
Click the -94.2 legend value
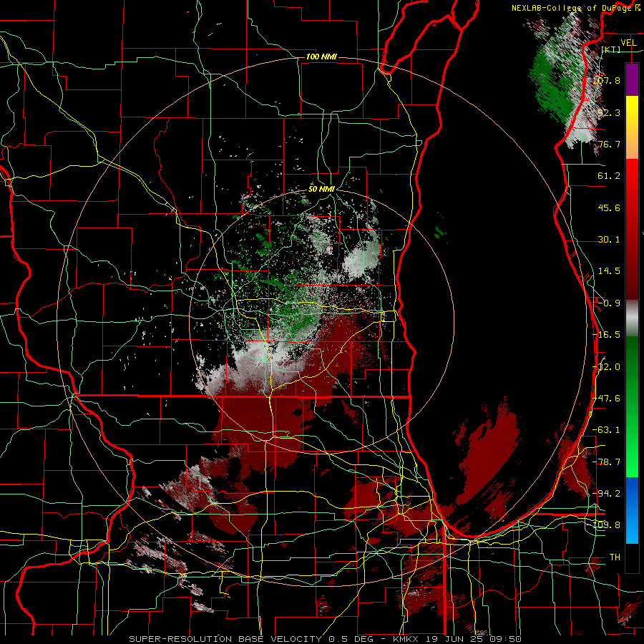[606, 494]
